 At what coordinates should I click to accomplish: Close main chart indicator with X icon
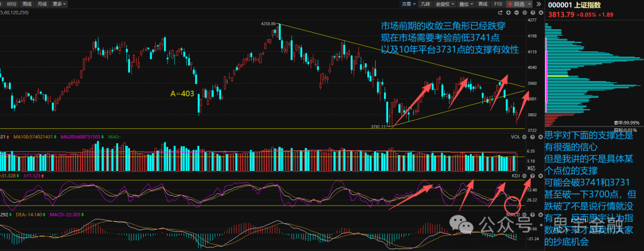pos(540,13)
